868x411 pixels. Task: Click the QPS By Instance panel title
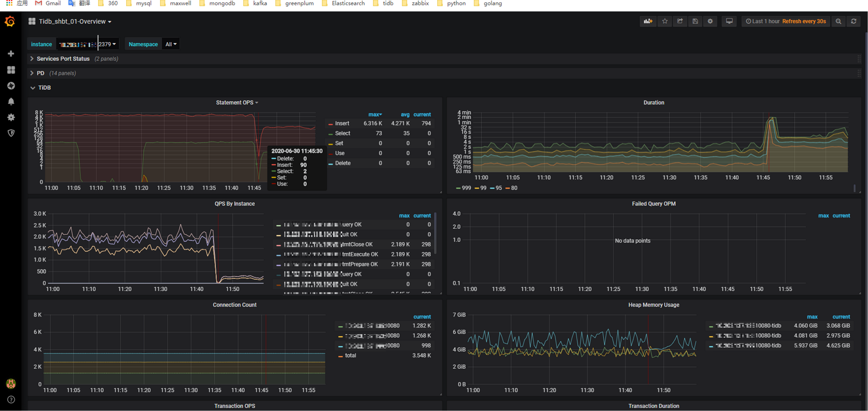coord(235,204)
